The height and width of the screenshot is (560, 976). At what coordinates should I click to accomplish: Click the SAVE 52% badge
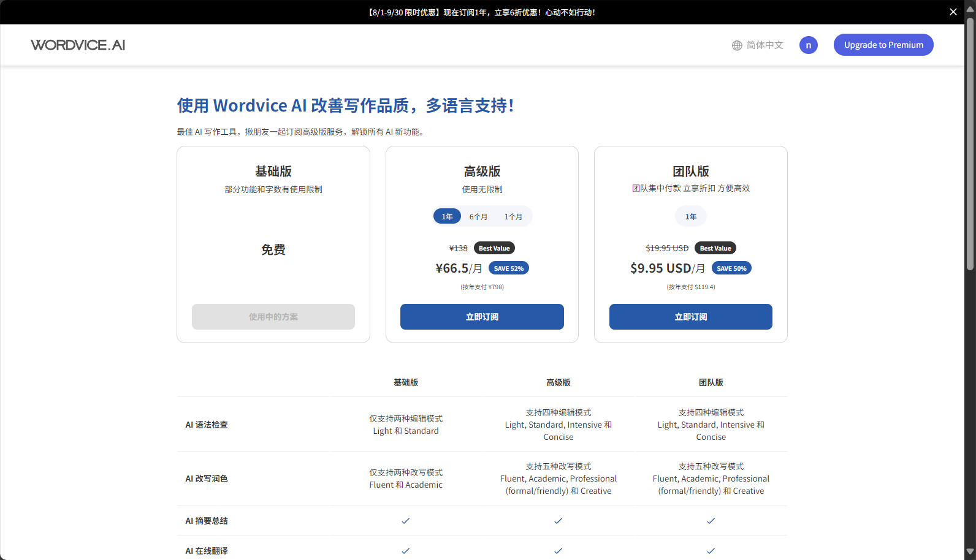click(x=509, y=268)
